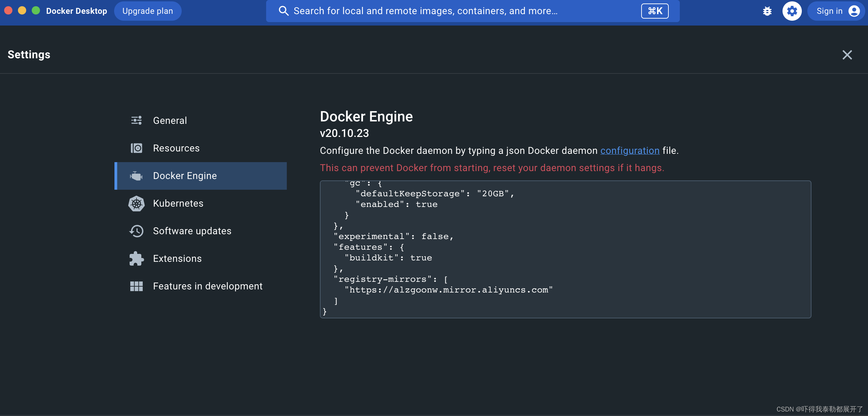The height and width of the screenshot is (416, 868).
Task: Click the Features in development icon
Action: pyautogui.click(x=137, y=286)
